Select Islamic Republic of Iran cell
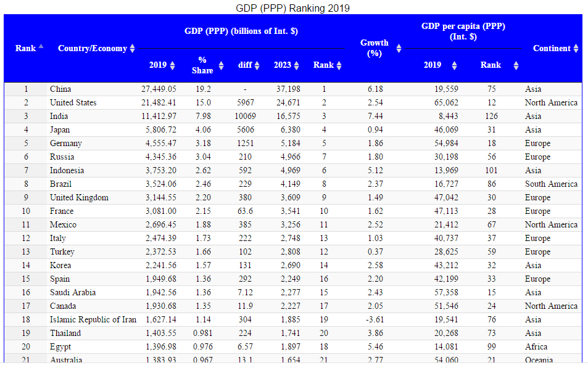Image resolution: width=588 pixels, height=368 pixels. click(x=93, y=320)
